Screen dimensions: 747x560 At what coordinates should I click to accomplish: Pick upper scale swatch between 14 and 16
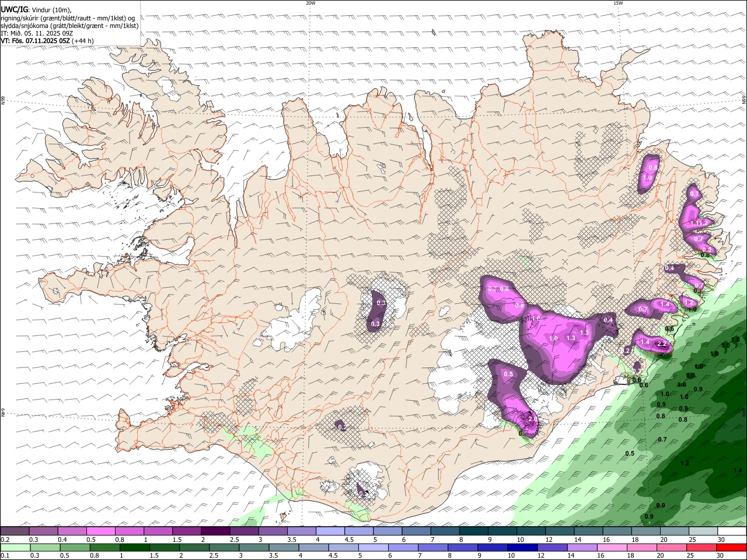point(588,531)
